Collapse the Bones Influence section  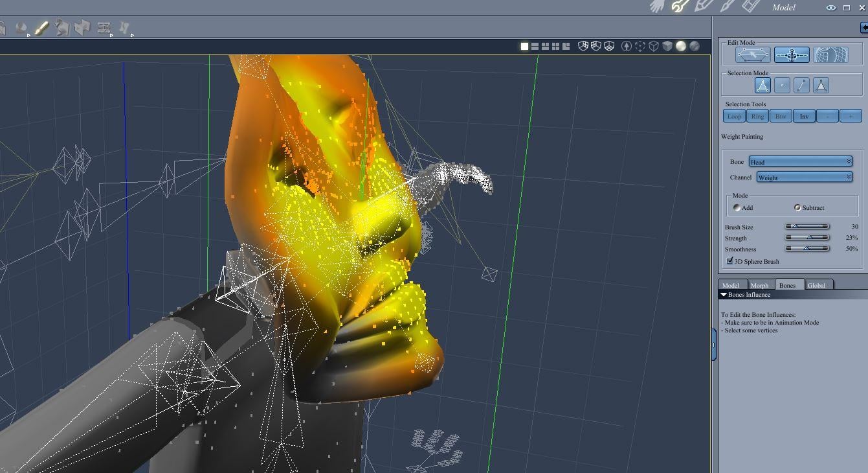tap(724, 295)
